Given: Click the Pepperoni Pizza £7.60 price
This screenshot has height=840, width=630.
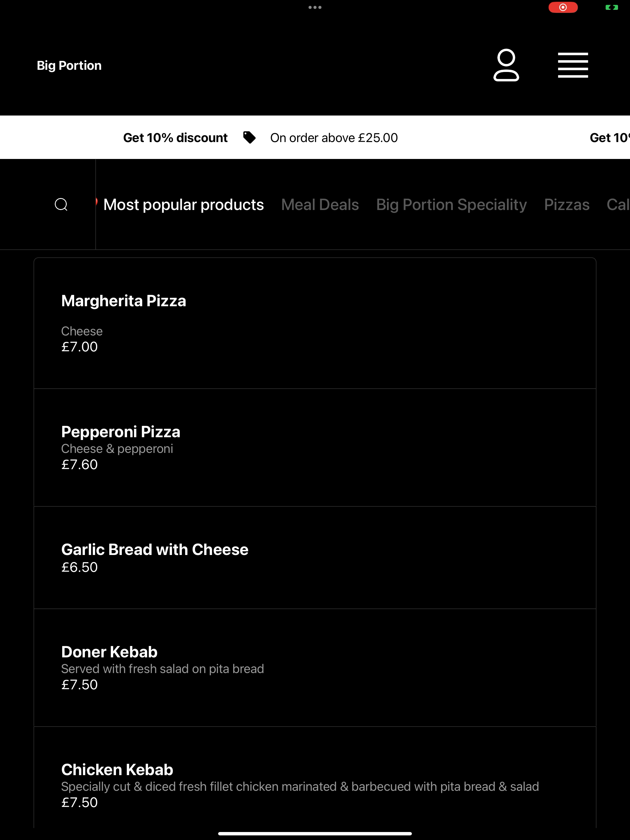Looking at the screenshot, I should point(79,465).
